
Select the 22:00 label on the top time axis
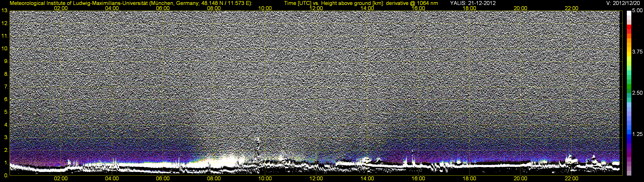[x=571, y=8]
